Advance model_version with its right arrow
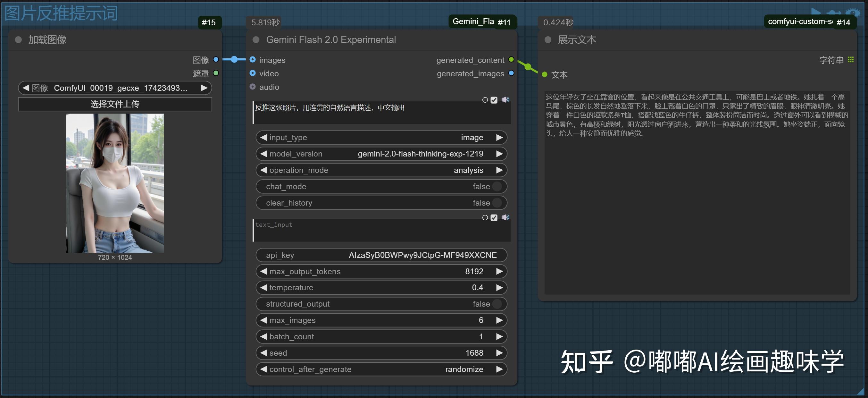This screenshot has width=868, height=398. tap(500, 154)
